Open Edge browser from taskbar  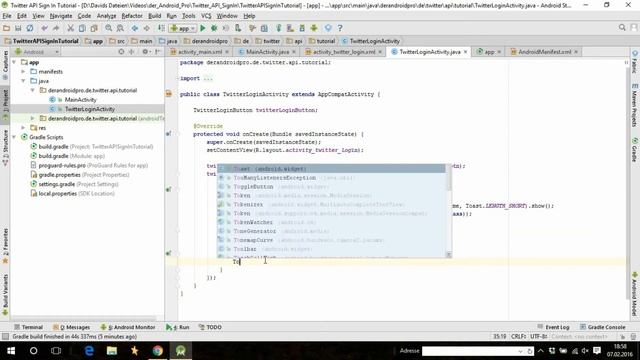[x=89, y=351]
